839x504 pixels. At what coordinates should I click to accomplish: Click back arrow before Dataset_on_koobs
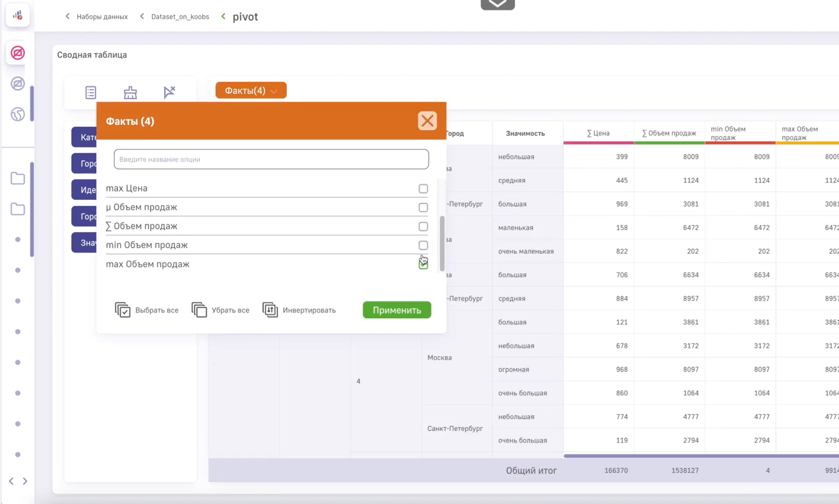[x=142, y=16]
